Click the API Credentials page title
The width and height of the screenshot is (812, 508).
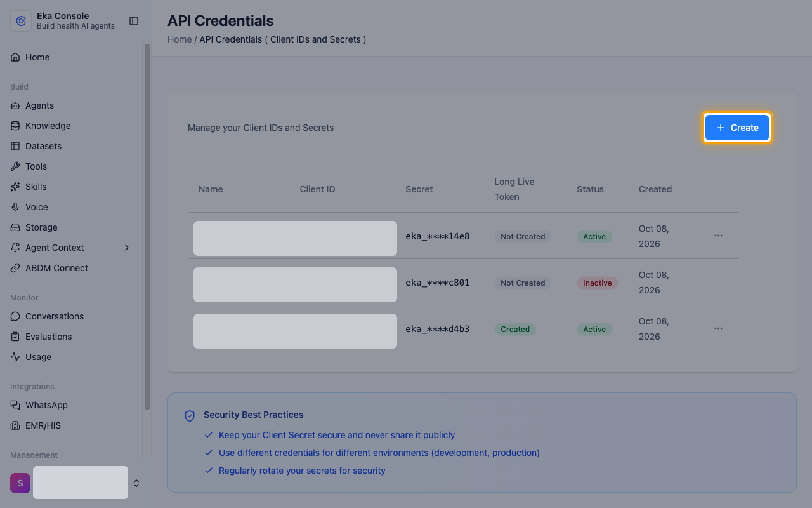[221, 20]
